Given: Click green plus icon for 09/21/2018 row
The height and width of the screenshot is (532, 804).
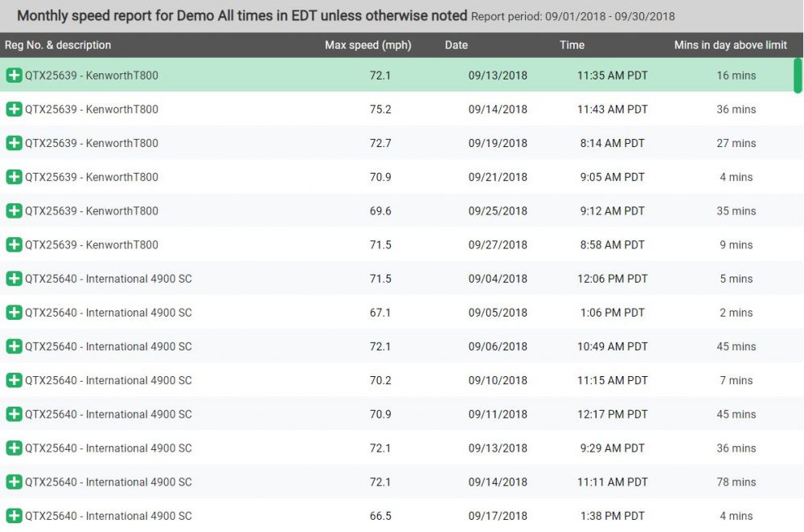Looking at the screenshot, I should 14,177.
